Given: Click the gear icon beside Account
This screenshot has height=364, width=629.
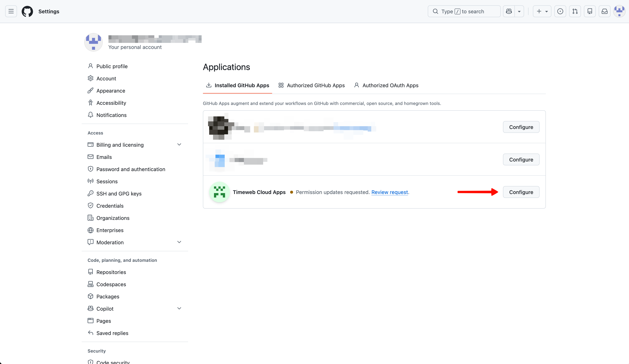Looking at the screenshot, I should pos(90,78).
